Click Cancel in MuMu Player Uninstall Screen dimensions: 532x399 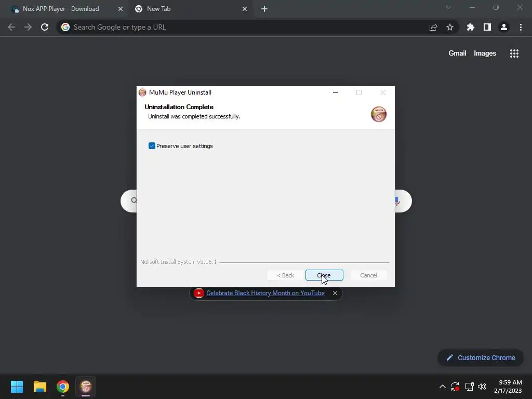(368, 275)
